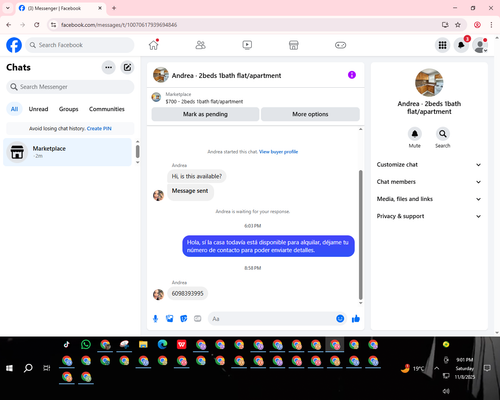Open the $700 2beds 1bath listing link

[x=204, y=101]
